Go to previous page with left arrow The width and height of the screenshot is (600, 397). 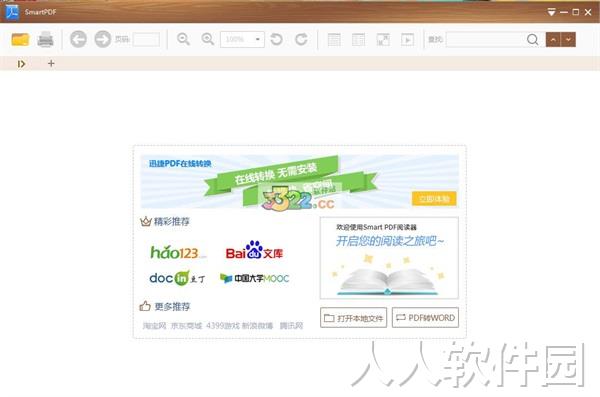pos(78,39)
